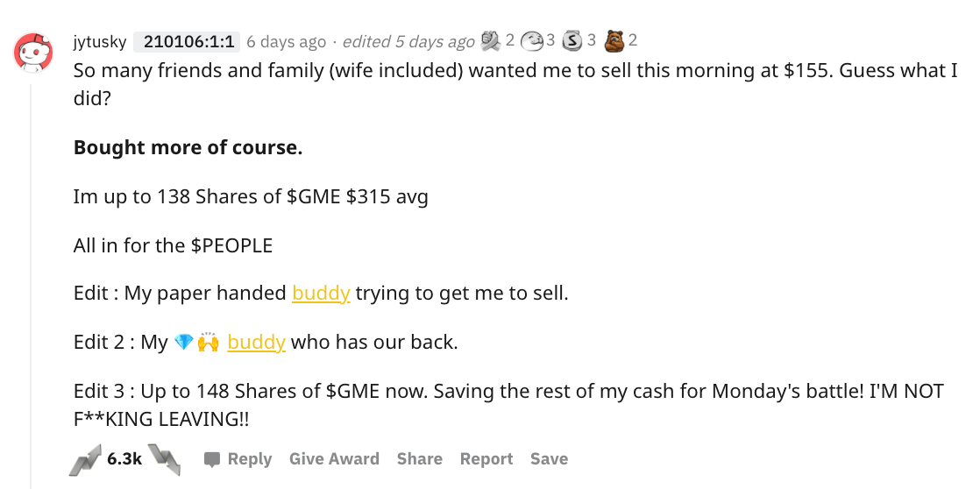Screen dimensions: 980x489
Task: Click the smiling seal award icon
Action: [x=532, y=41]
